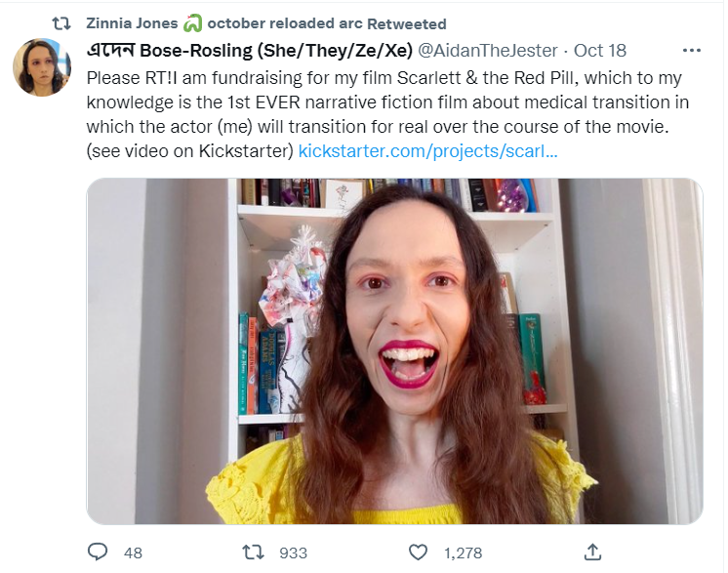Viewport: 728px width, 573px height.
Task: Open the kickstarter.com/projects link
Action: (427, 151)
